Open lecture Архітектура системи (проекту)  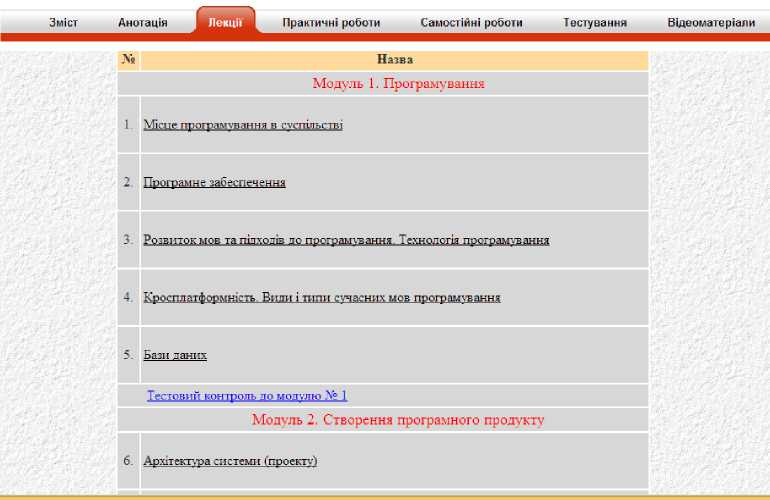click(x=230, y=461)
